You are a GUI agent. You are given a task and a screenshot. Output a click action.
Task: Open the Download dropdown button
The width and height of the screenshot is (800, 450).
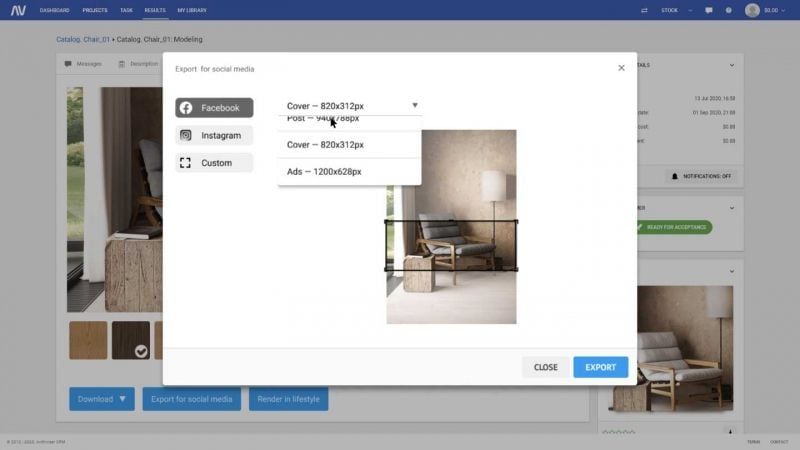click(102, 399)
